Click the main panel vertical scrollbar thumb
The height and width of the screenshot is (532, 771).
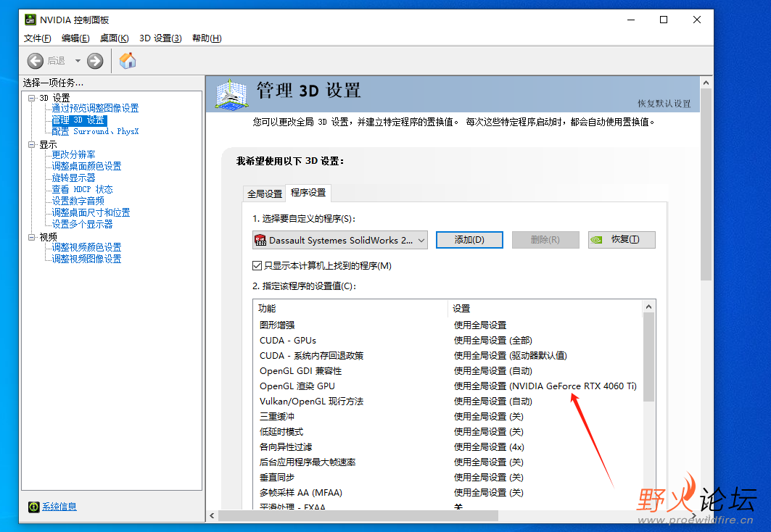[x=706, y=185]
